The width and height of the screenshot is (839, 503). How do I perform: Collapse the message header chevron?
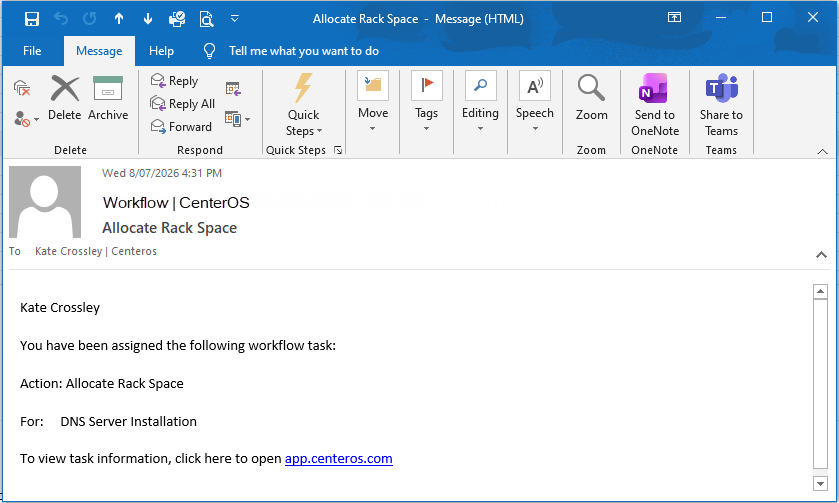pos(821,255)
